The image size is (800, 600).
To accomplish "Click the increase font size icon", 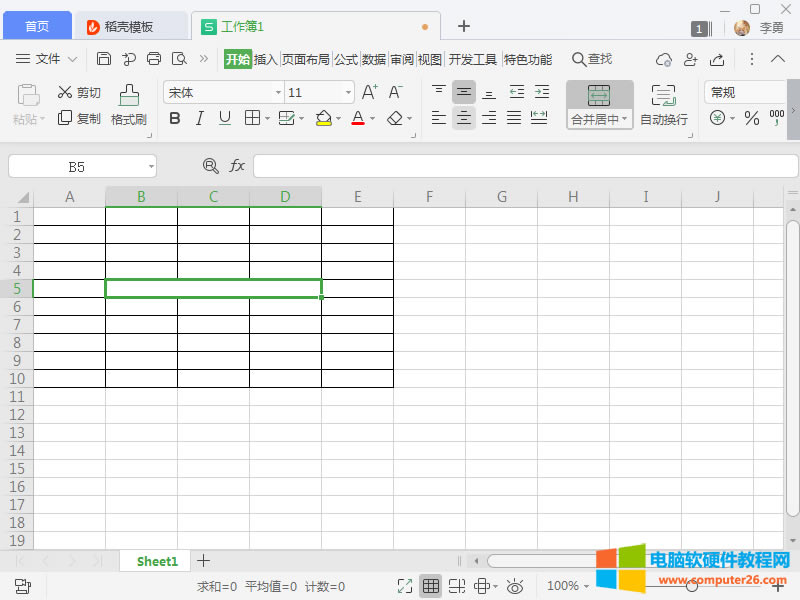I will (x=369, y=93).
